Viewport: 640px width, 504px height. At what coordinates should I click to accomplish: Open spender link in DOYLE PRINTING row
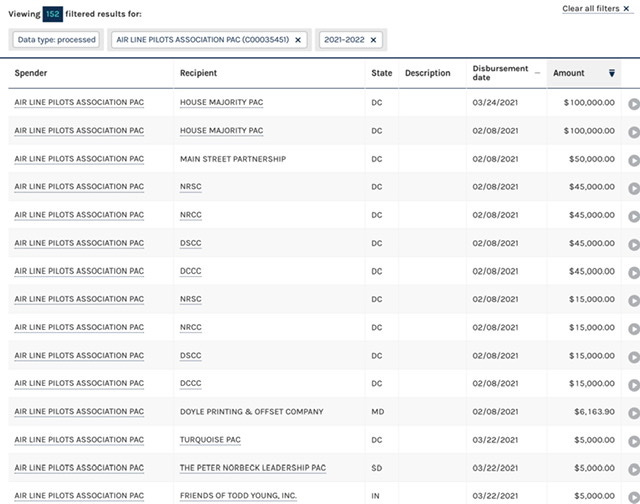pos(79,411)
